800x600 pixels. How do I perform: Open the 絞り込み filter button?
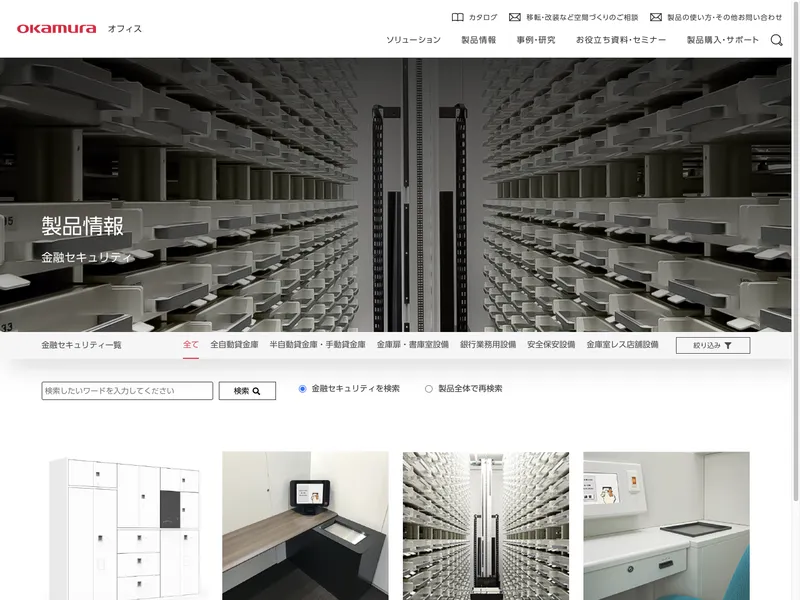[x=713, y=345]
